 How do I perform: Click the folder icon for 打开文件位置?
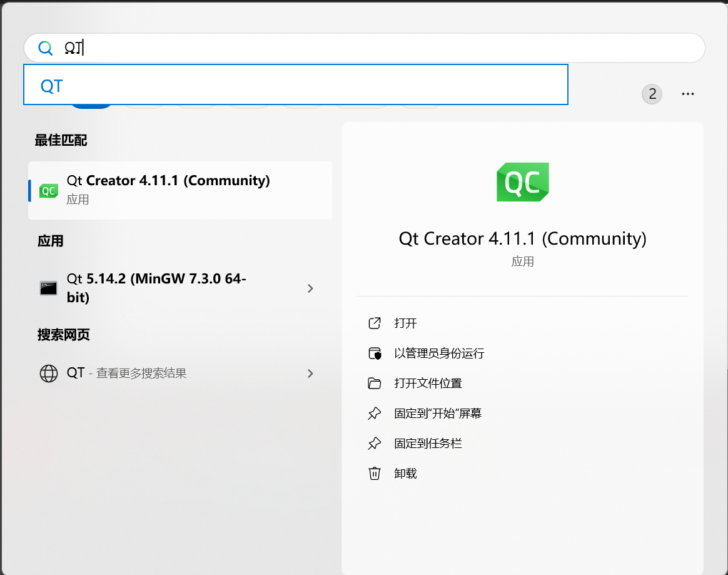[374, 384]
